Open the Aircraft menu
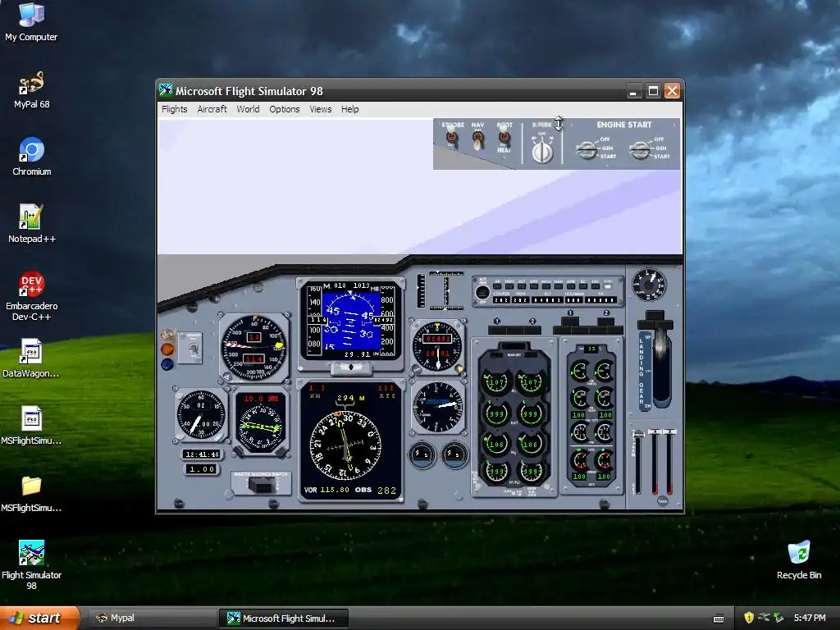The width and height of the screenshot is (840, 630). [x=212, y=109]
